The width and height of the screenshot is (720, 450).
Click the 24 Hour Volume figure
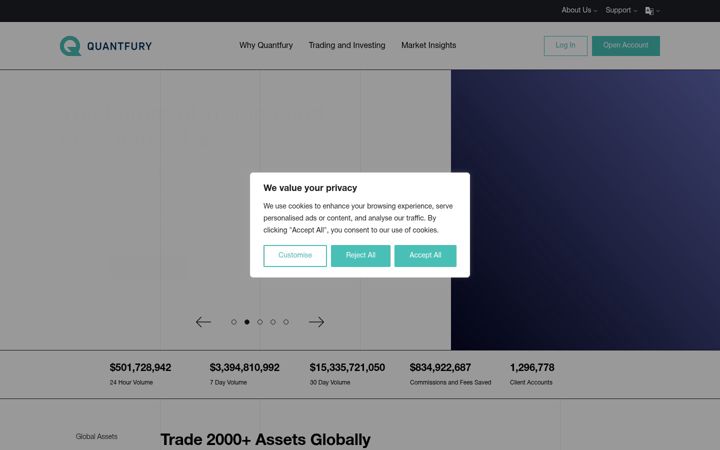click(141, 367)
